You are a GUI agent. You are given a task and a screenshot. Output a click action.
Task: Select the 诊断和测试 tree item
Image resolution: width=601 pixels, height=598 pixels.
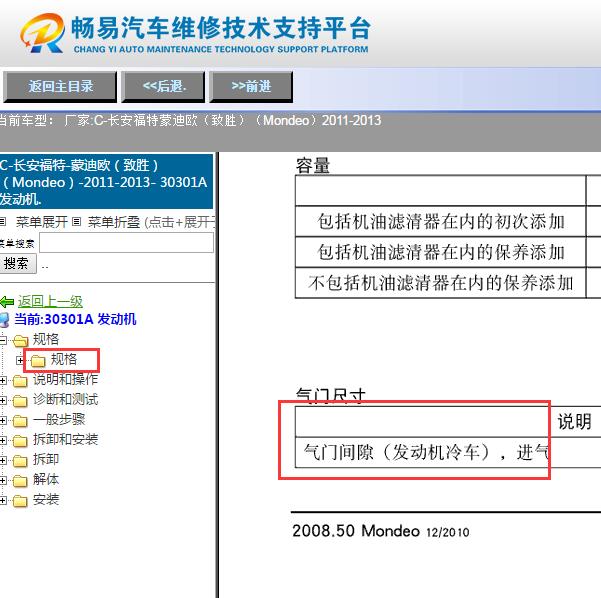[x=66, y=400]
